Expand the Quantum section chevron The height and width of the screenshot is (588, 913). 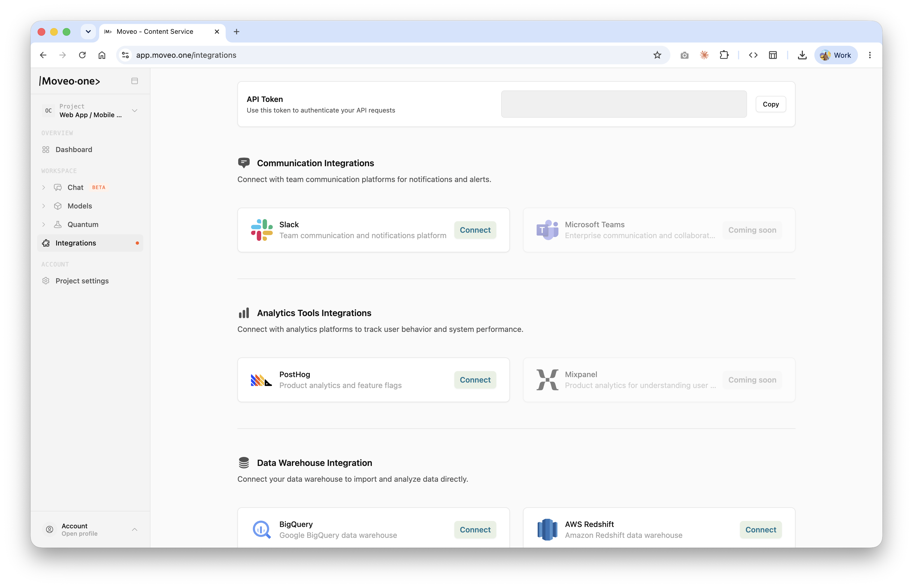[x=44, y=225]
